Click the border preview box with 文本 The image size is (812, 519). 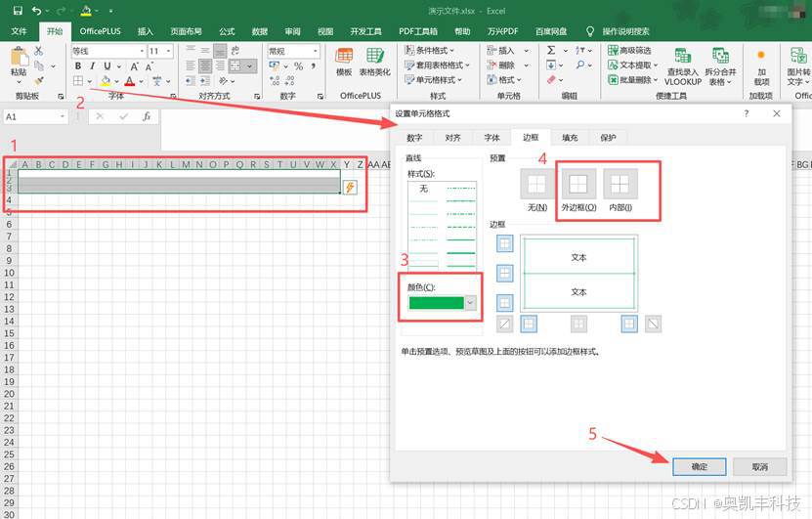click(x=579, y=274)
